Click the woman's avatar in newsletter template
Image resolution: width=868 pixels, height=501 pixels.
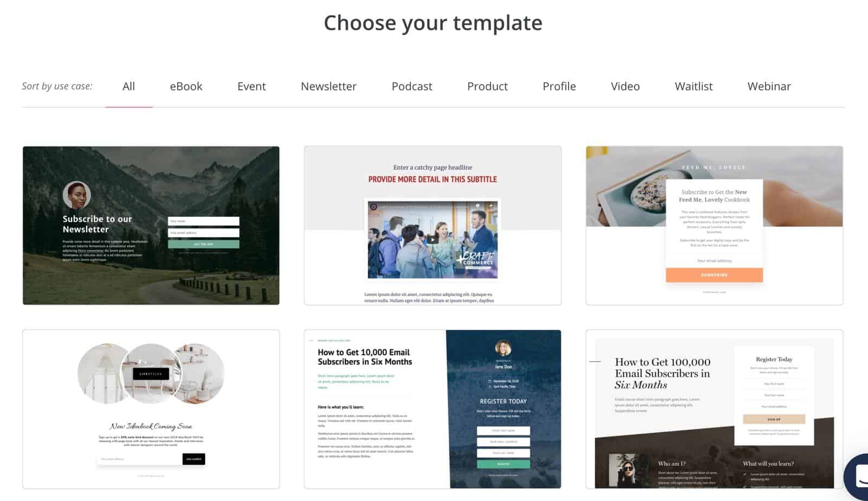coord(76,195)
